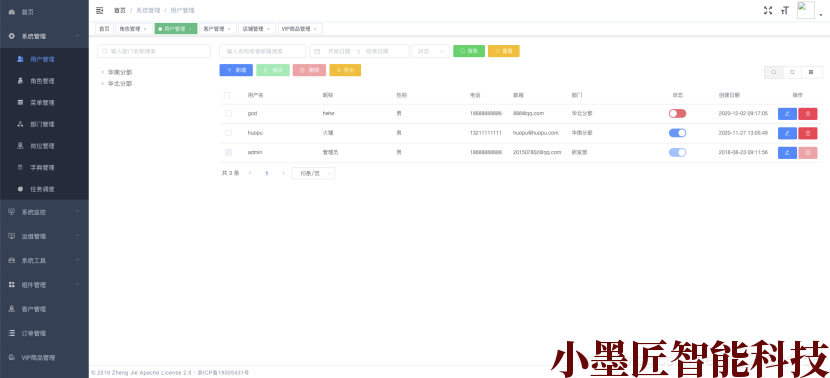Screen dimensions: 830x378
Task: Collapse the sidebar with the hamburger icon
Action: coord(100,10)
